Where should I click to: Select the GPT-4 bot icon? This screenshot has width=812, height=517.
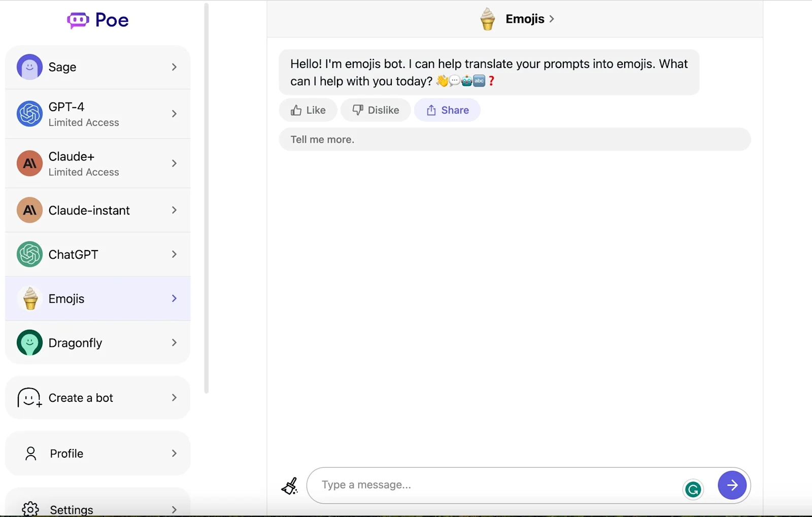coord(29,114)
